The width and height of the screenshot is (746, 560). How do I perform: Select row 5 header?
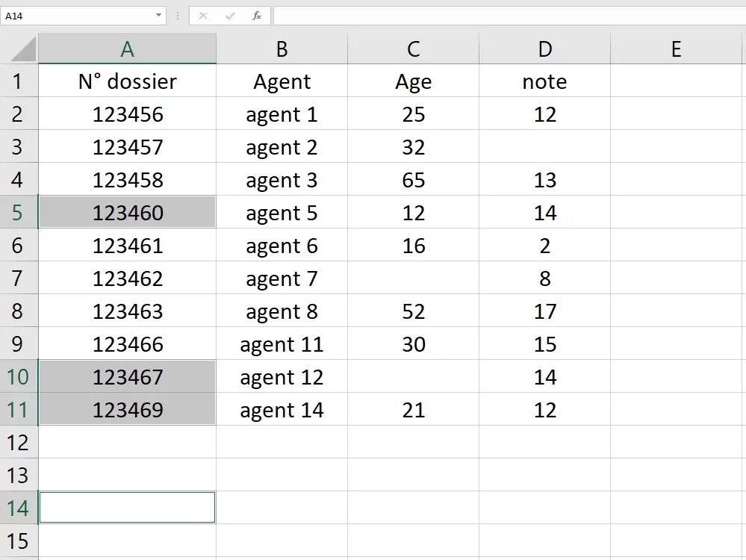coord(18,212)
